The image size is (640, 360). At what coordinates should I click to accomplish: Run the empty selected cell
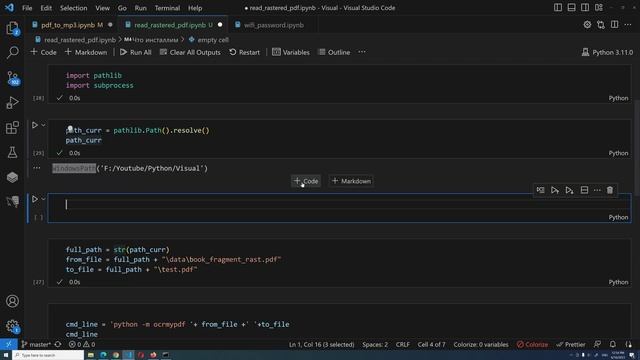[x=35, y=199]
